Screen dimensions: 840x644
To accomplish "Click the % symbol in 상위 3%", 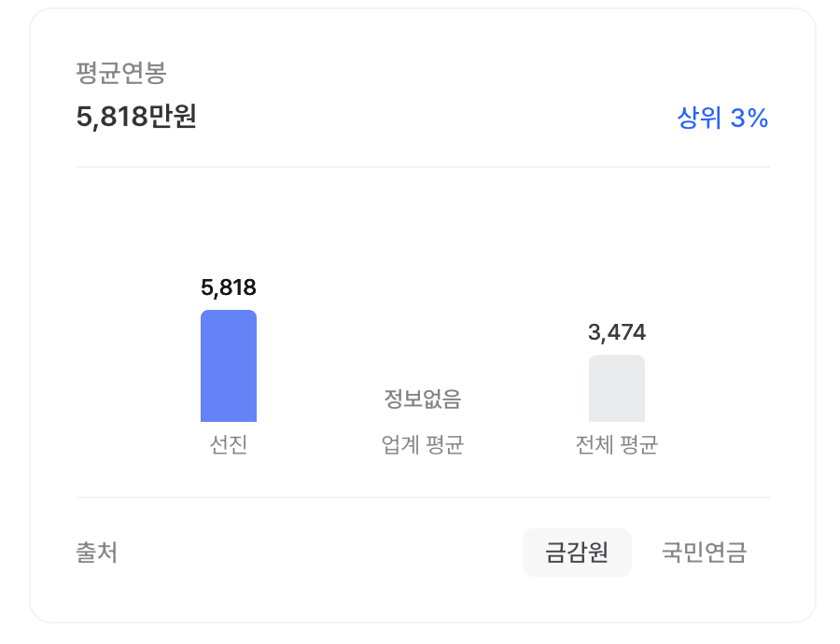I will [758, 118].
